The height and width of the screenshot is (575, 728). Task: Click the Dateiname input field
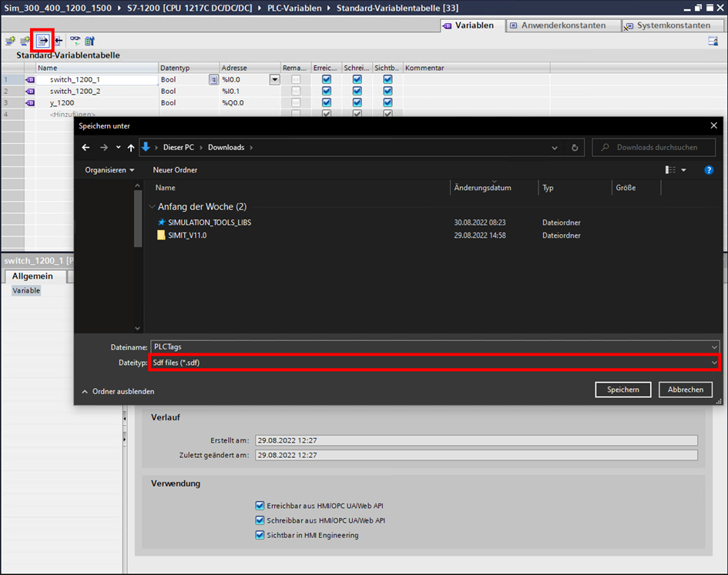click(x=431, y=347)
